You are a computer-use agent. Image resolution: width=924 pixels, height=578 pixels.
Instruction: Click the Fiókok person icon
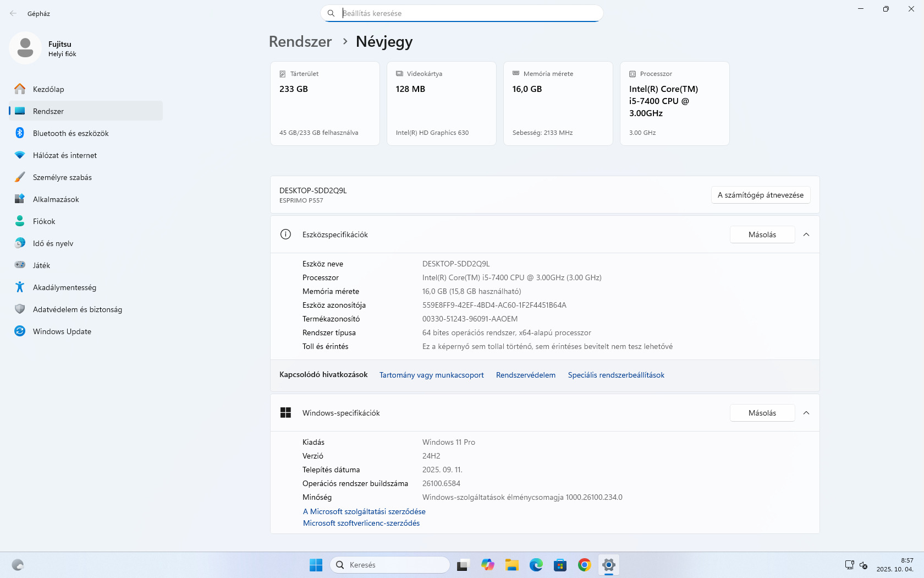tap(20, 221)
